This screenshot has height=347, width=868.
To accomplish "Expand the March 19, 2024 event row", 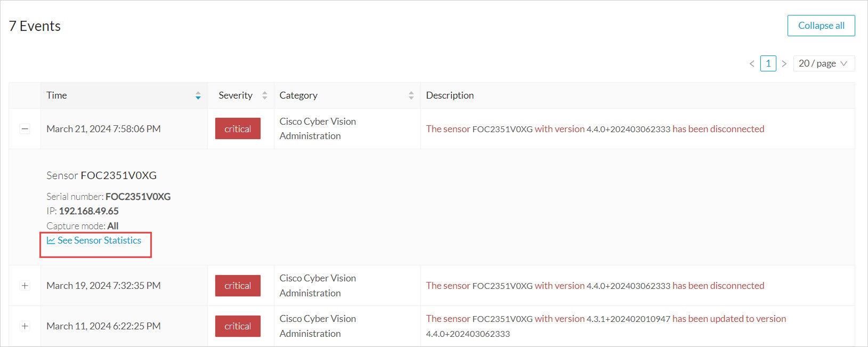I will click(x=25, y=286).
